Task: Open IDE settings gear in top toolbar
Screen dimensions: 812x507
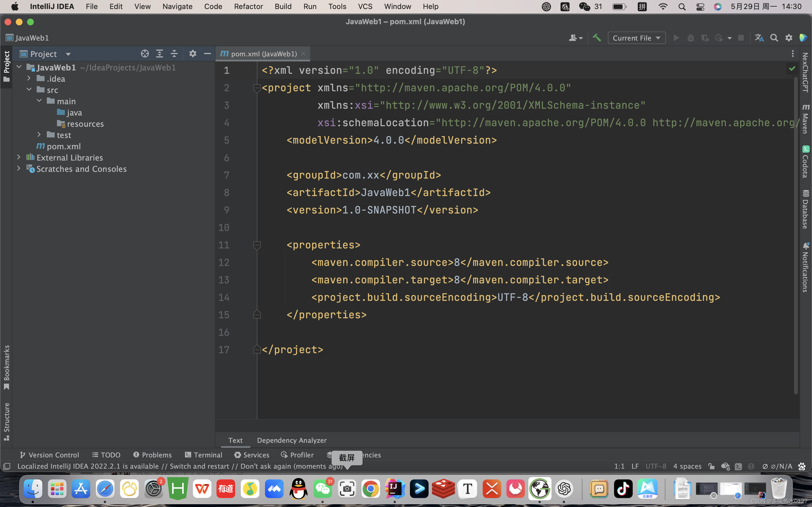Action: point(789,38)
